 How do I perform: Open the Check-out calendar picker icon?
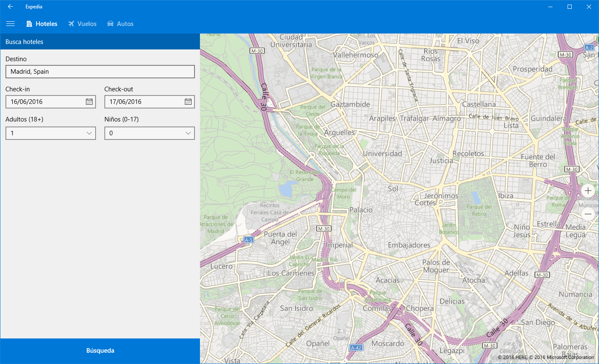coord(188,102)
